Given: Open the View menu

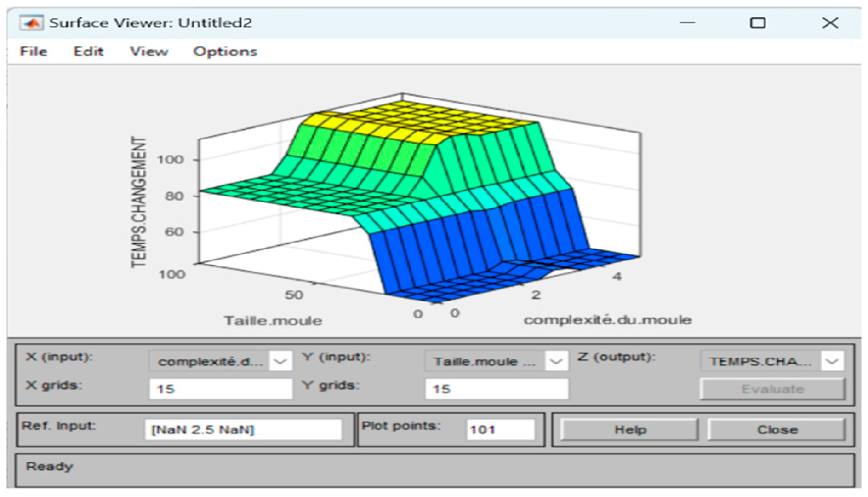Looking at the screenshot, I should pos(148,52).
